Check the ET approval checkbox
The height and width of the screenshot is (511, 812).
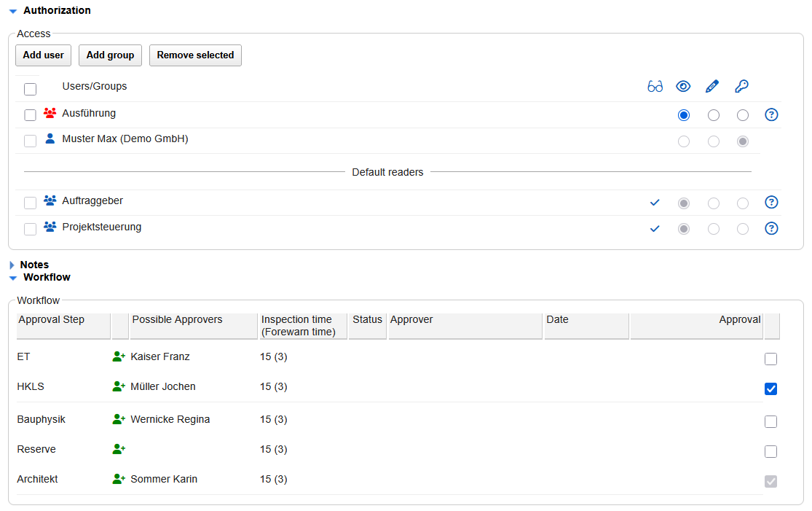(x=770, y=359)
